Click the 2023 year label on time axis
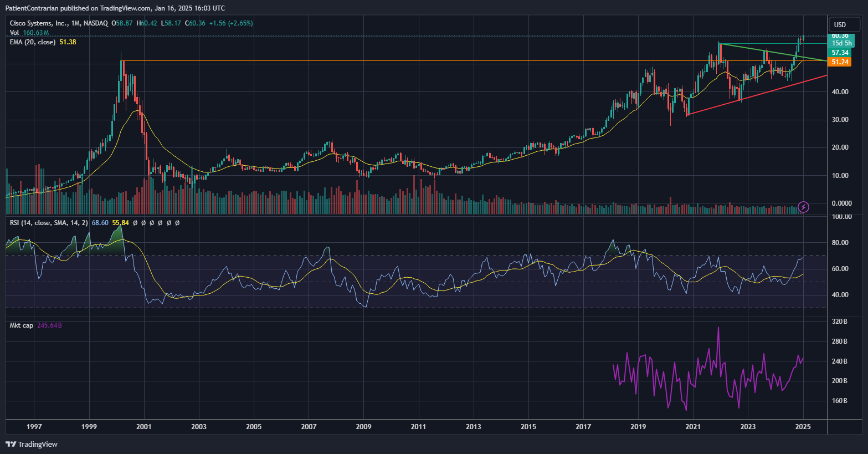This screenshot has height=454, width=868. pyautogui.click(x=748, y=426)
